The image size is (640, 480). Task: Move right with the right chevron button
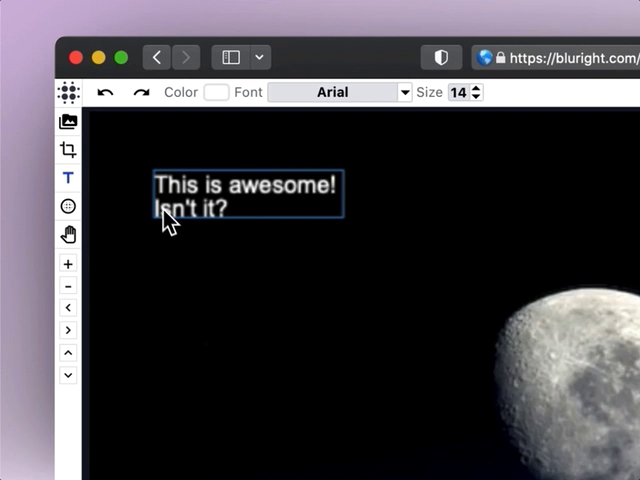pos(68,330)
